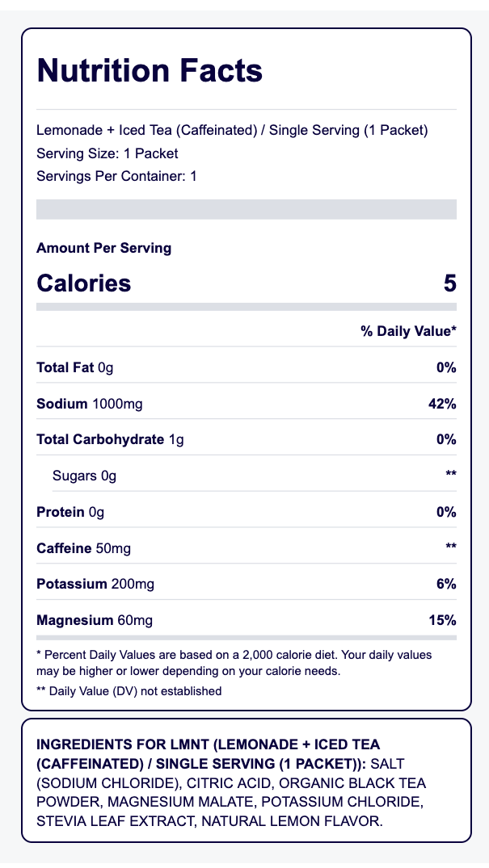This screenshot has width=489, height=868.
Task: Click Potassium 200mg row
Action: coord(247,584)
